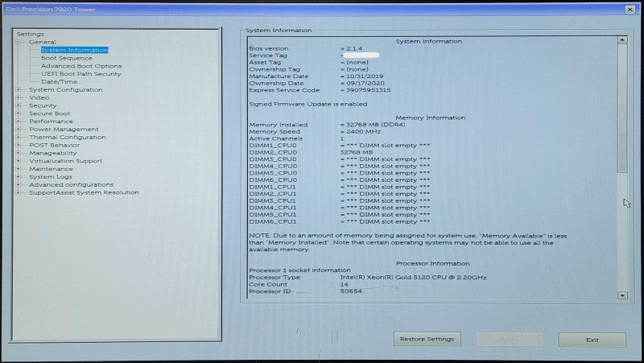Click the Xeon Gold 5120 processor type
The height and width of the screenshot is (363, 644).
413,278
